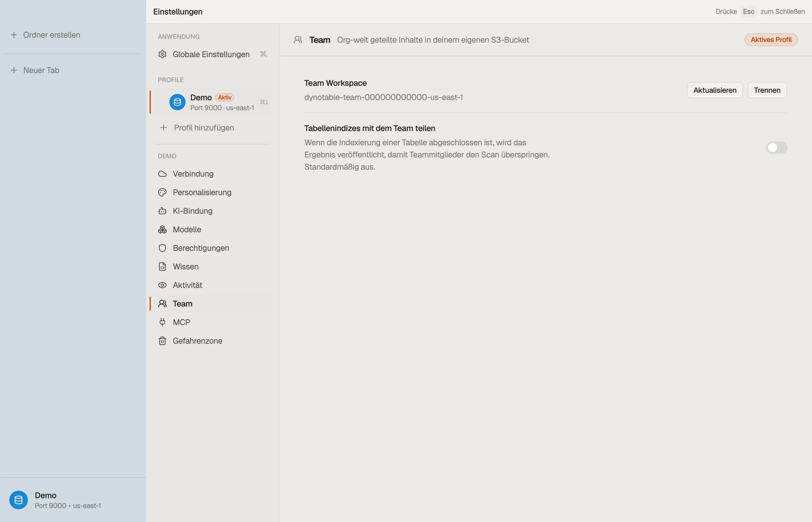Click the gear icon beside Globale Einstellungen

pos(162,54)
